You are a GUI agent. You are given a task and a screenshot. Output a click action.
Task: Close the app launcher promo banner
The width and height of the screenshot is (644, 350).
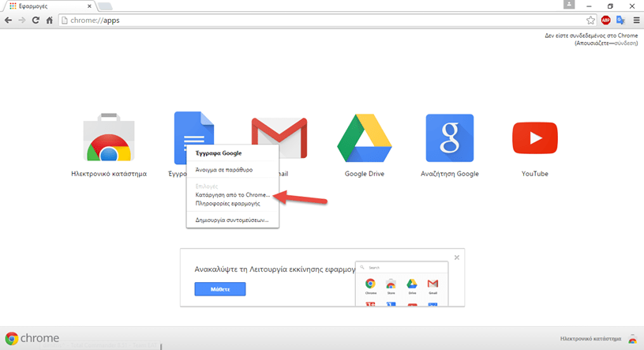coord(457,258)
